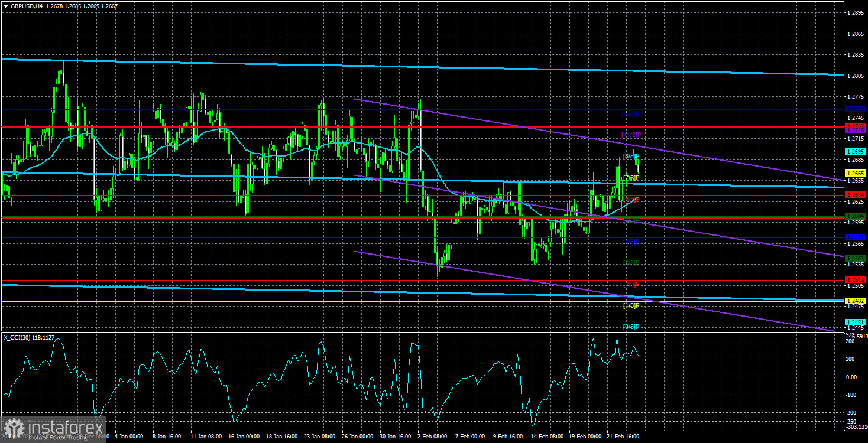Select the [1/8]P Murray level label

click(631, 305)
